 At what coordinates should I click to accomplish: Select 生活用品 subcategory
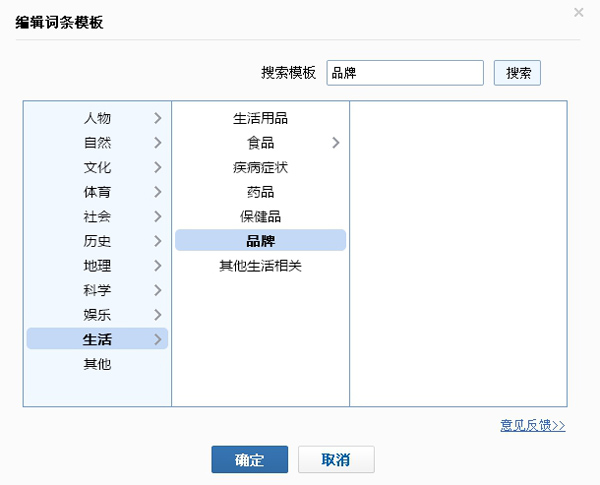coord(260,118)
